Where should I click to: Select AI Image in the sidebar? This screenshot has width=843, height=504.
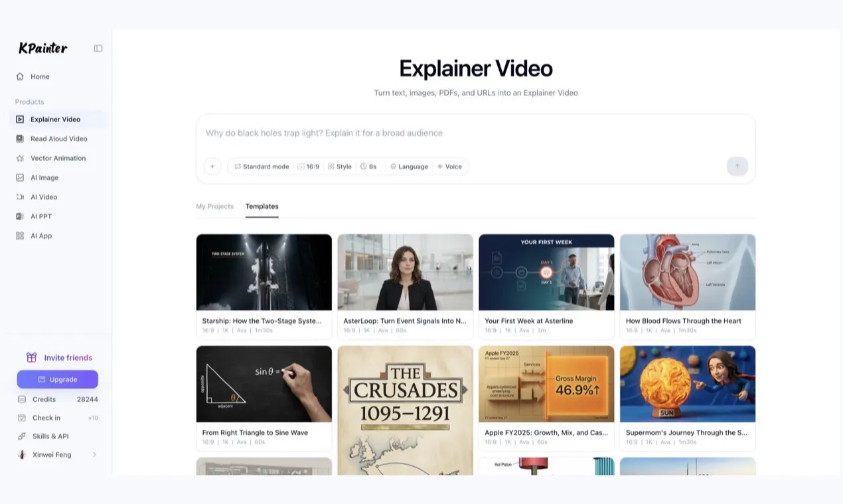pyautogui.click(x=57, y=178)
